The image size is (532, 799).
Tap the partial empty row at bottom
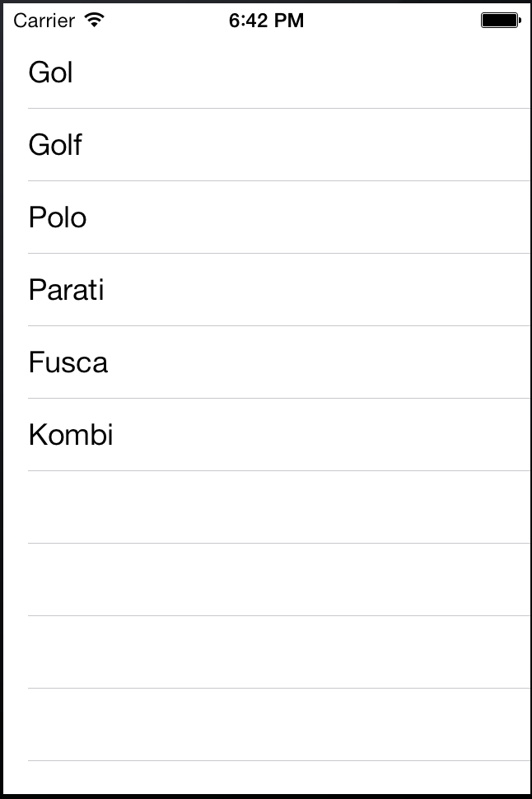pyautogui.click(x=266, y=778)
